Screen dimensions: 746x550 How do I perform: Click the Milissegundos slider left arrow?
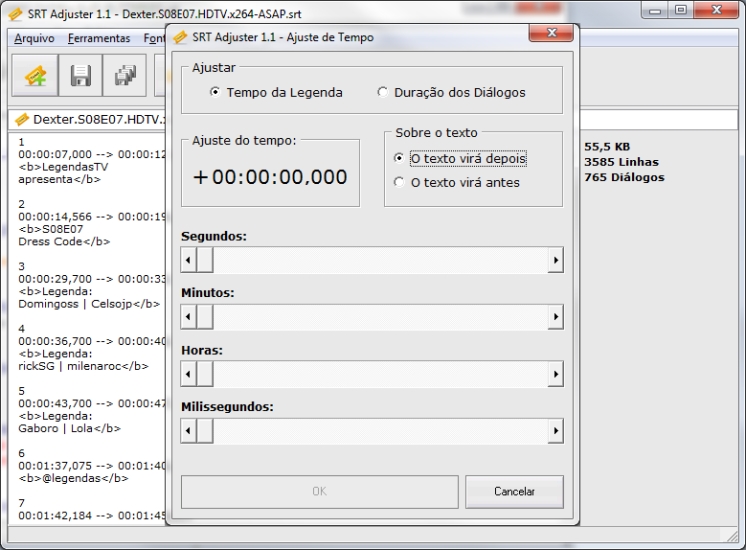point(188,431)
